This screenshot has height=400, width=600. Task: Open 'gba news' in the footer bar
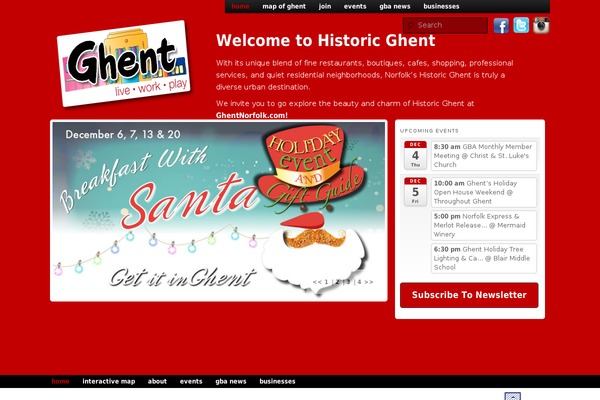pyautogui.click(x=231, y=381)
